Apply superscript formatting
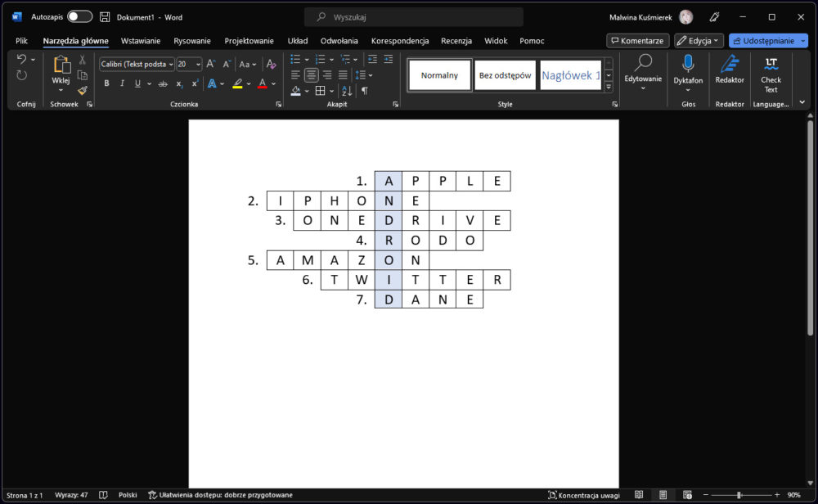 pyautogui.click(x=195, y=83)
